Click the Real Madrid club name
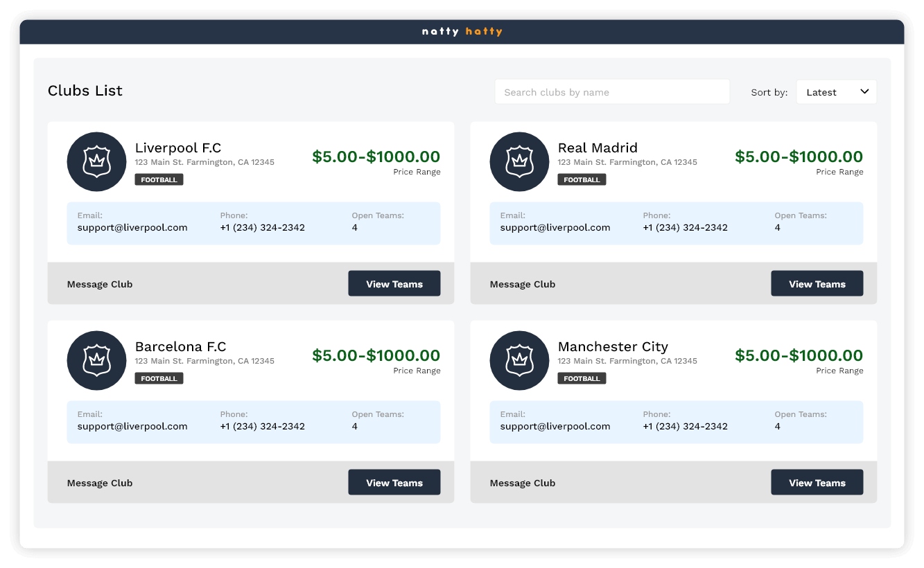The height and width of the screenshot is (568, 924). 598,148
